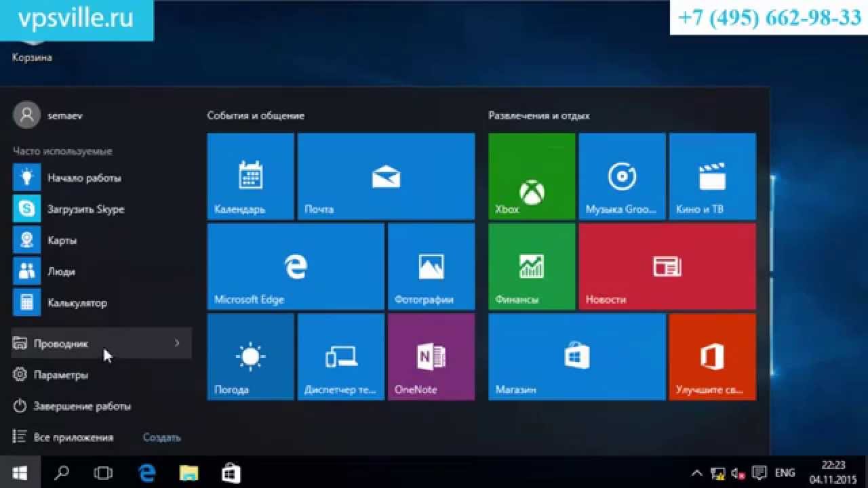Open the Финансы tile

click(x=532, y=266)
